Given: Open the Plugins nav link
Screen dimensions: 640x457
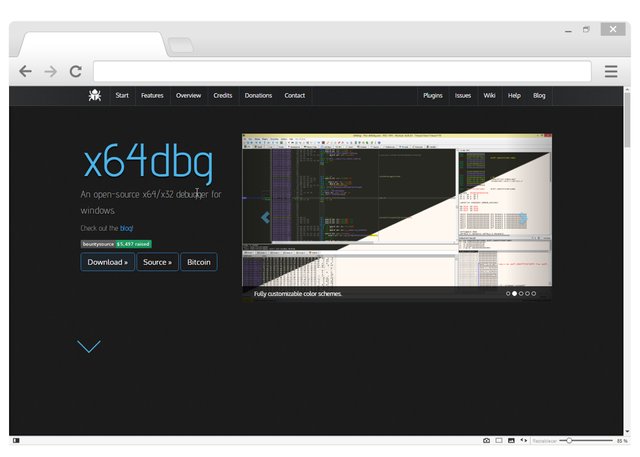Looking at the screenshot, I should coord(433,95).
